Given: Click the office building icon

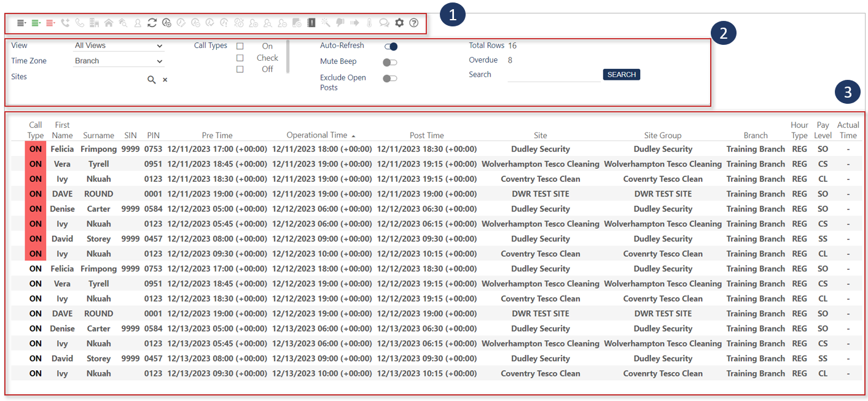Looking at the screenshot, I should click(x=94, y=23).
